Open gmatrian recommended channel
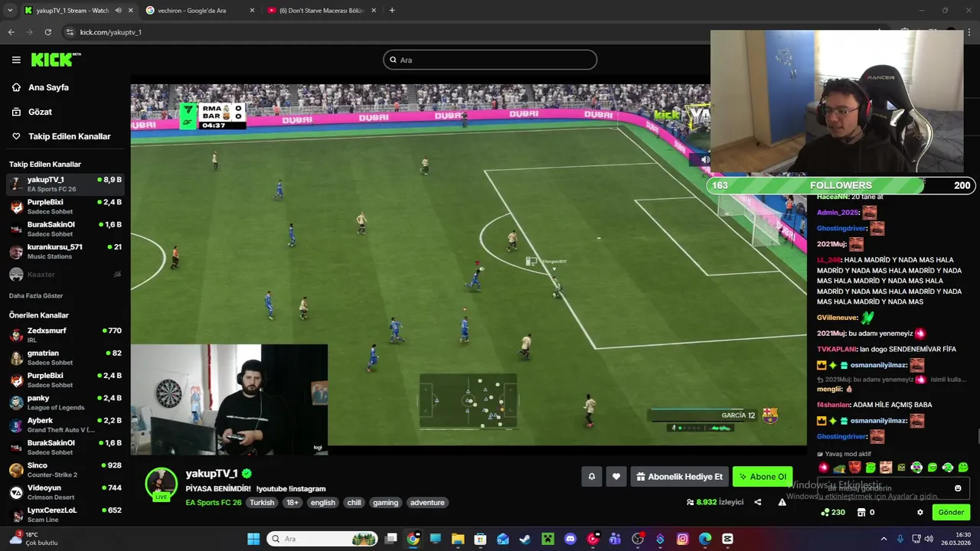The width and height of the screenshot is (980, 551). [65, 357]
